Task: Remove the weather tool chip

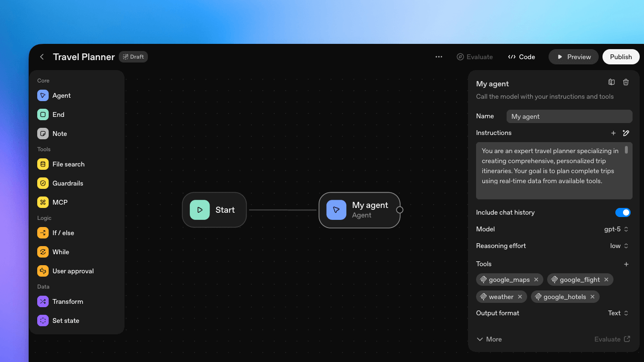Action: (x=519, y=297)
